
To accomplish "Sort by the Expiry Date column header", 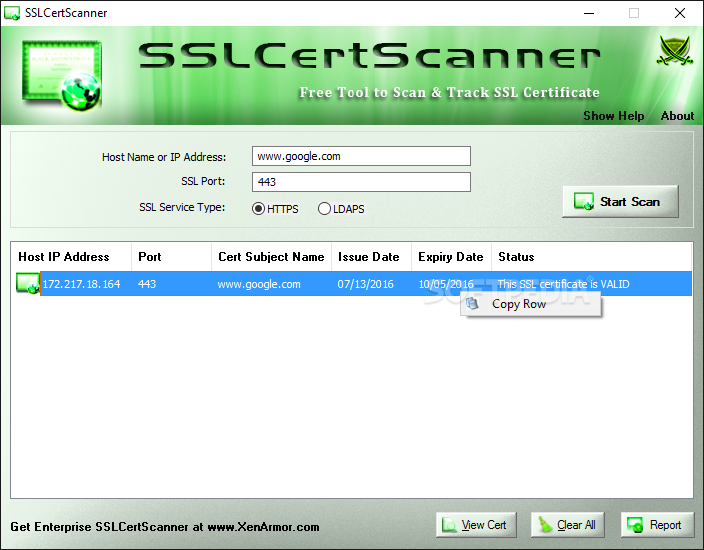I will [x=451, y=257].
